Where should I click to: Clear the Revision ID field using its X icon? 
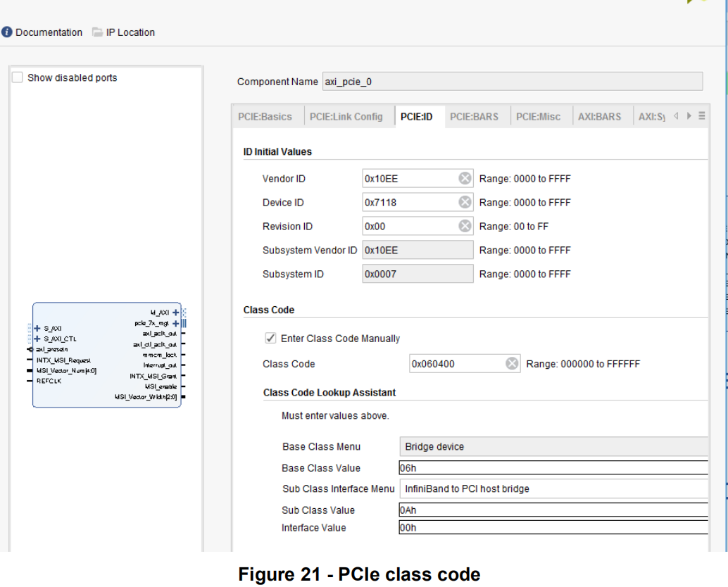(465, 226)
